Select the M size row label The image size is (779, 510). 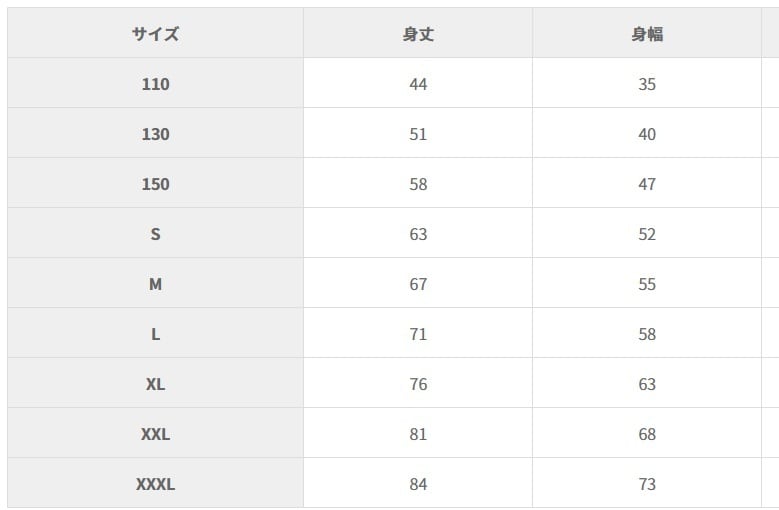pos(155,284)
